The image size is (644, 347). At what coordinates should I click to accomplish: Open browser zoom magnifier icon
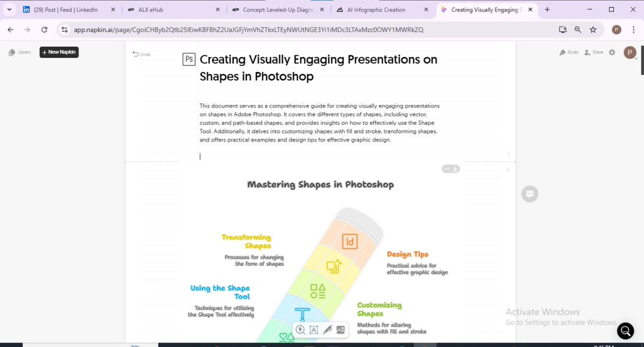point(578,30)
